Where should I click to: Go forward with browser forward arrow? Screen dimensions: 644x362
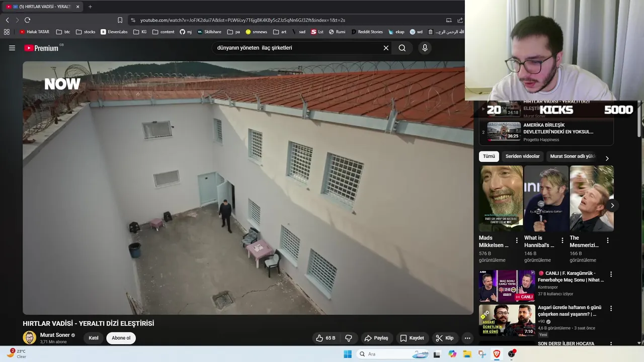17,20
